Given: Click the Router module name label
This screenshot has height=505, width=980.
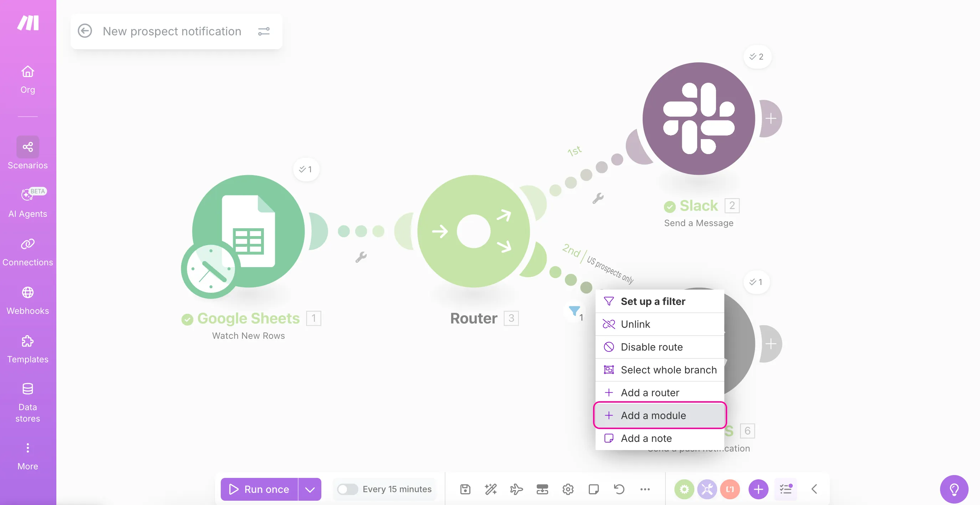Looking at the screenshot, I should coord(474,318).
